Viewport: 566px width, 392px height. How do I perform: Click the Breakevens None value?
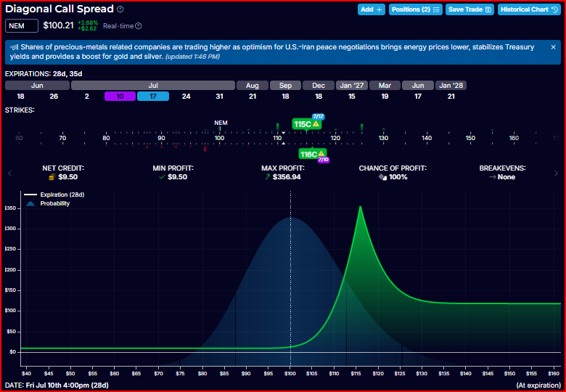(x=506, y=177)
